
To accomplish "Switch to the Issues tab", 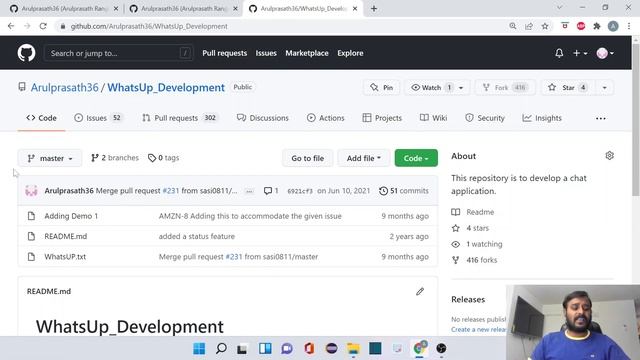I will tap(98, 118).
